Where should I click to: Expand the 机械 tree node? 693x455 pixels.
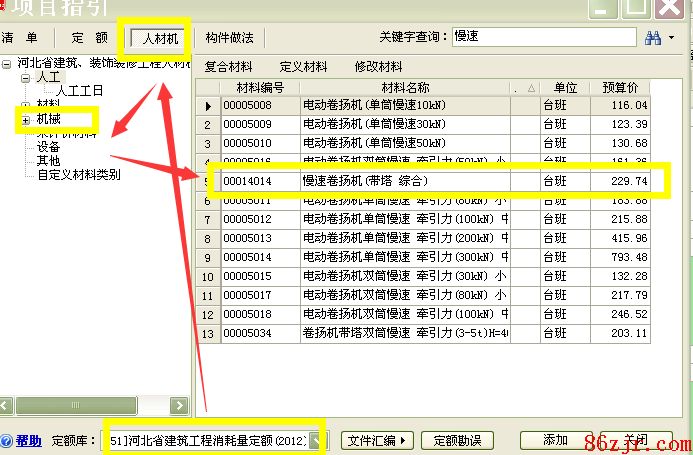25,120
